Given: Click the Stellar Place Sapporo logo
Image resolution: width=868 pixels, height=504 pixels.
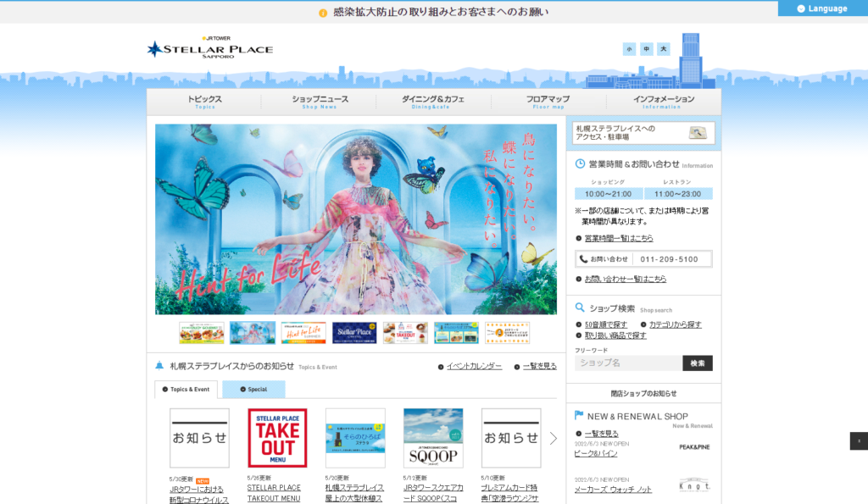Looking at the screenshot, I should (x=209, y=48).
